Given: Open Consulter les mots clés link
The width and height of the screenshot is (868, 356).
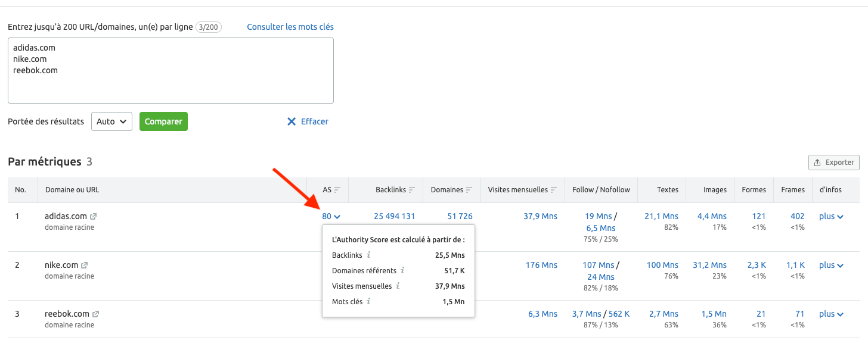Looking at the screenshot, I should [290, 27].
